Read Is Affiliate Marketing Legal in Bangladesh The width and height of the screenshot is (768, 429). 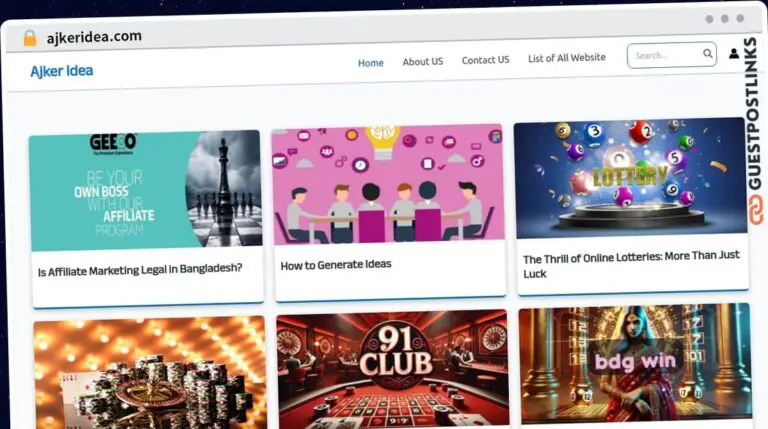[x=140, y=270]
